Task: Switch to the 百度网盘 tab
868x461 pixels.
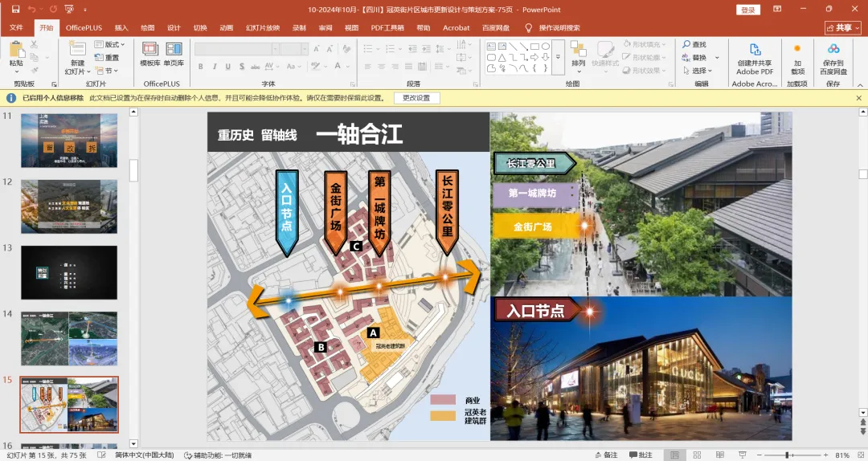Action: (495, 27)
